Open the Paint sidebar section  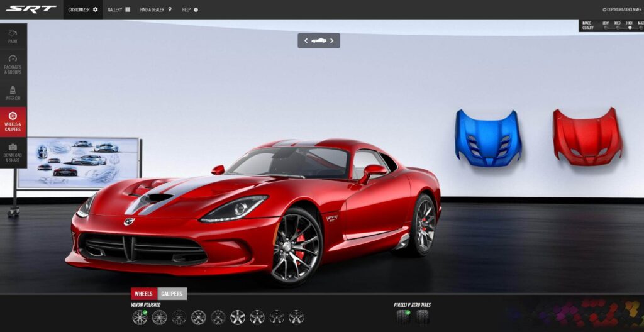pyautogui.click(x=13, y=36)
